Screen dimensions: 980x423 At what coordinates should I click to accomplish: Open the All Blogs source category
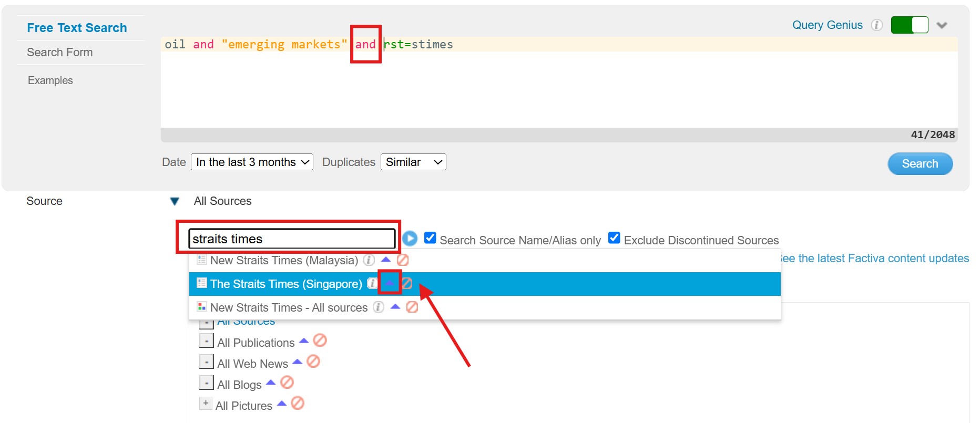[239, 385]
